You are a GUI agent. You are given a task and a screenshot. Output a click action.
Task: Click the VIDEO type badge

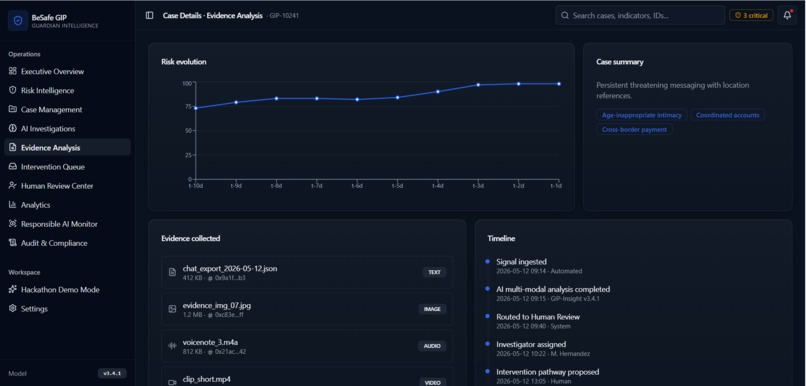click(432, 382)
